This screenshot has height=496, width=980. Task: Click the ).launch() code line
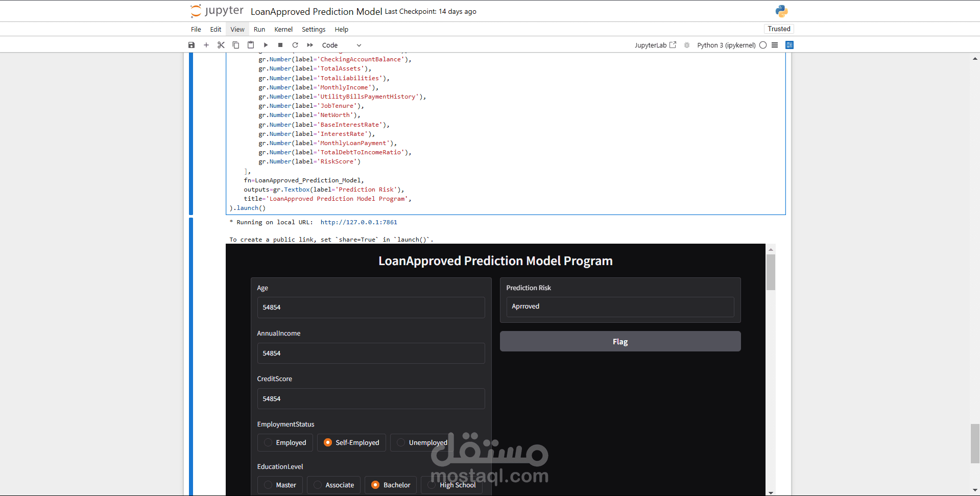pyautogui.click(x=248, y=208)
